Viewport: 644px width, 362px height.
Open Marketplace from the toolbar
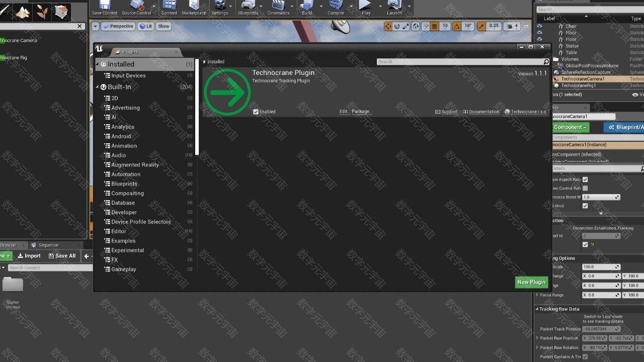coord(194,8)
